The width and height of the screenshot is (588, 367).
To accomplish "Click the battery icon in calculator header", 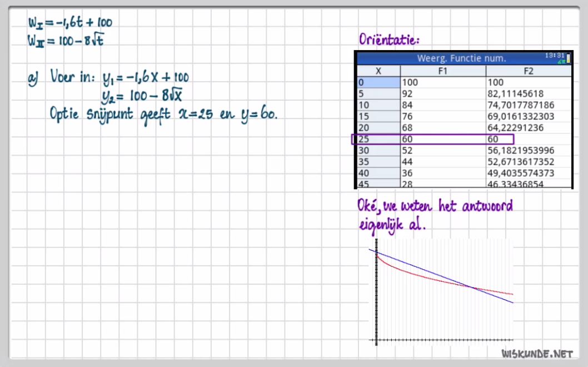I will [x=568, y=58].
